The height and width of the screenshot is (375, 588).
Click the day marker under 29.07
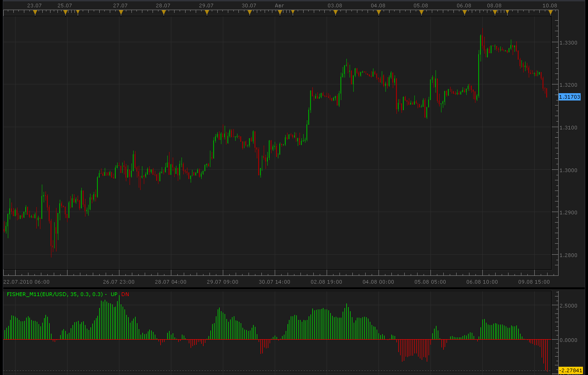tap(207, 13)
